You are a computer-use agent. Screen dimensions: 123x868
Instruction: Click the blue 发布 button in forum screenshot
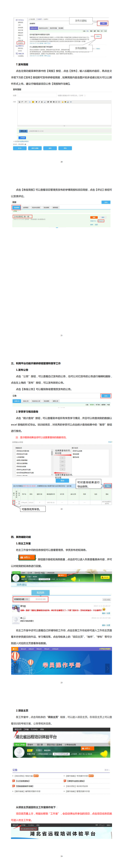(103, 23)
